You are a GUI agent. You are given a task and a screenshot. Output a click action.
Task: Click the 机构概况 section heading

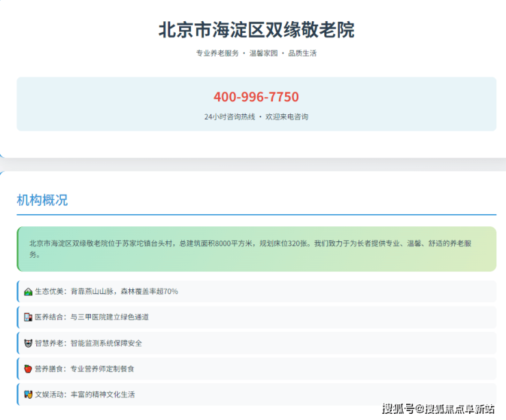(42, 200)
